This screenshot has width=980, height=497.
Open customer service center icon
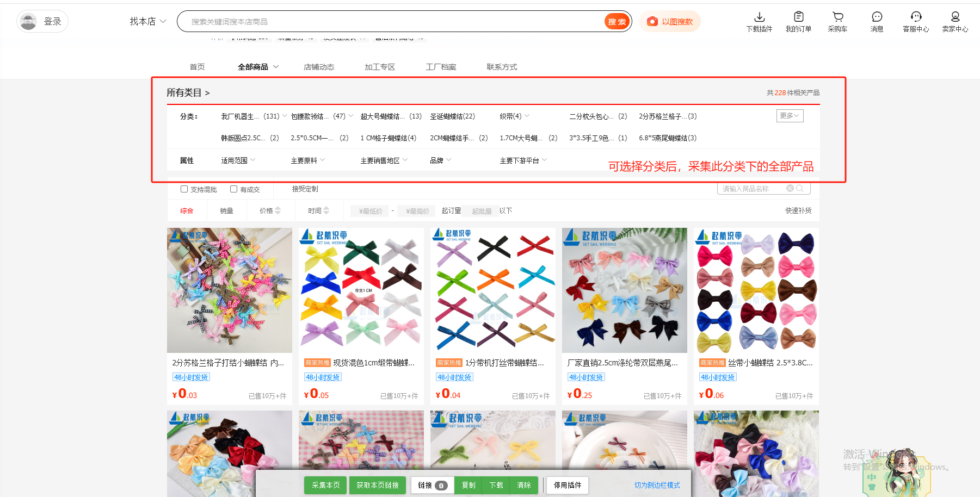coord(916,17)
